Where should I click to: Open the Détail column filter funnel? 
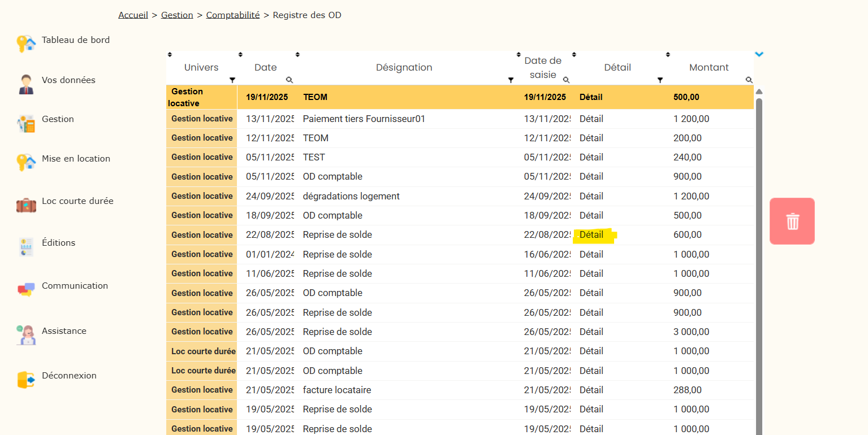point(659,80)
